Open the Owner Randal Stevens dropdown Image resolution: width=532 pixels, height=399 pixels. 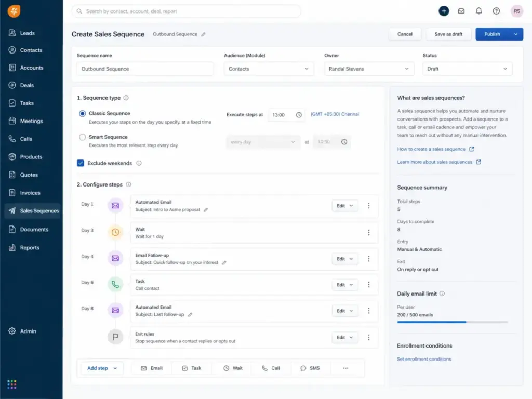(x=369, y=69)
